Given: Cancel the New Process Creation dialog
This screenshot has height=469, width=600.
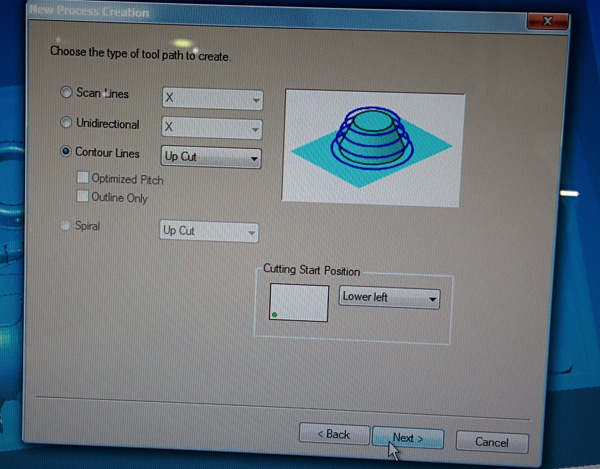Looking at the screenshot, I should point(492,442).
